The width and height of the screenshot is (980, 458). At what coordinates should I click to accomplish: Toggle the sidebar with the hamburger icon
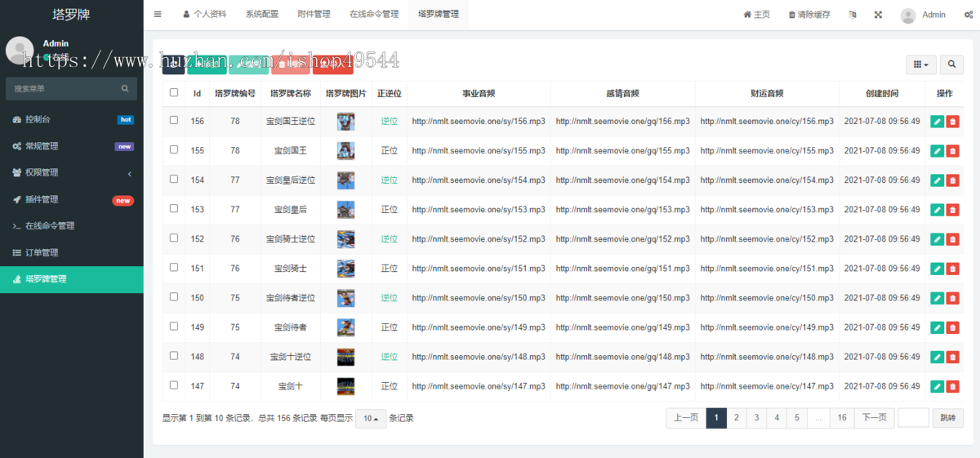click(x=158, y=15)
